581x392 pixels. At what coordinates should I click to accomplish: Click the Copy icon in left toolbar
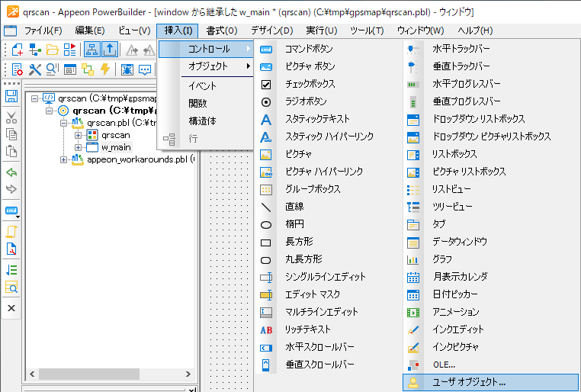11,134
